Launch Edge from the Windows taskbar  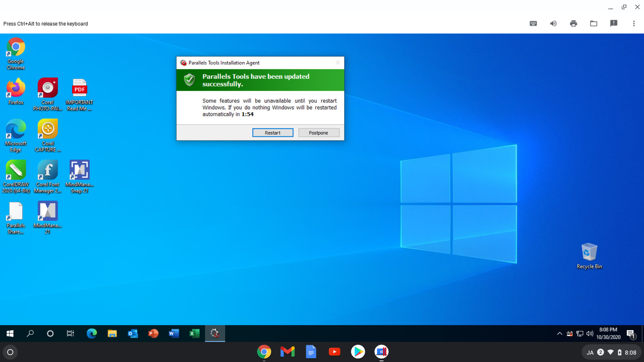pyautogui.click(x=92, y=334)
